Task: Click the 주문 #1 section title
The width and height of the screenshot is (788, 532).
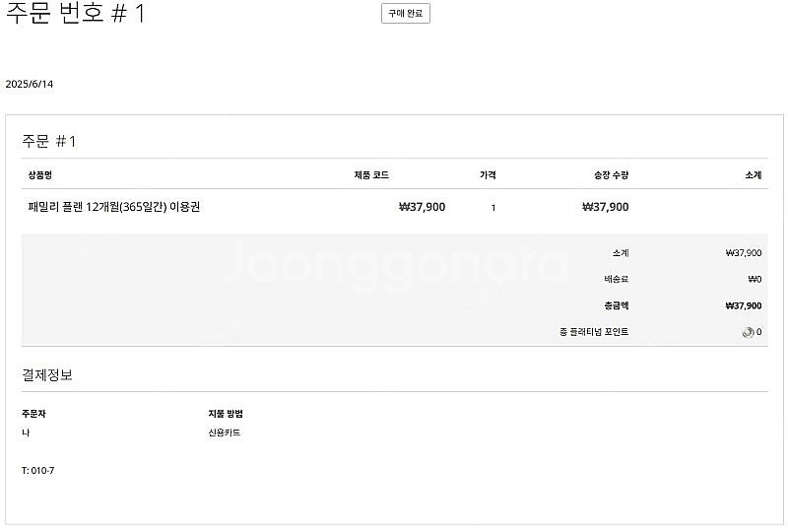Action: pyautogui.click(x=48, y=141)
